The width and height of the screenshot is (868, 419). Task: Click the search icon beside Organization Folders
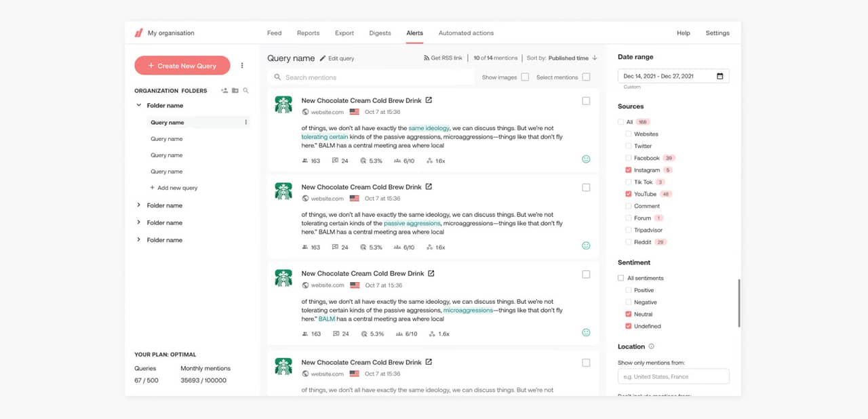coord(245,91)
